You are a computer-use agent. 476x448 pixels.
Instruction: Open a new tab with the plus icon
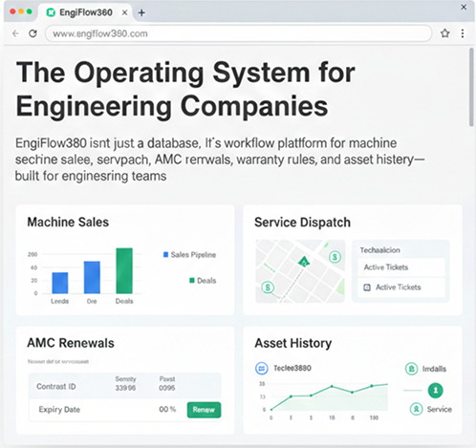click(x=141, y=12)
